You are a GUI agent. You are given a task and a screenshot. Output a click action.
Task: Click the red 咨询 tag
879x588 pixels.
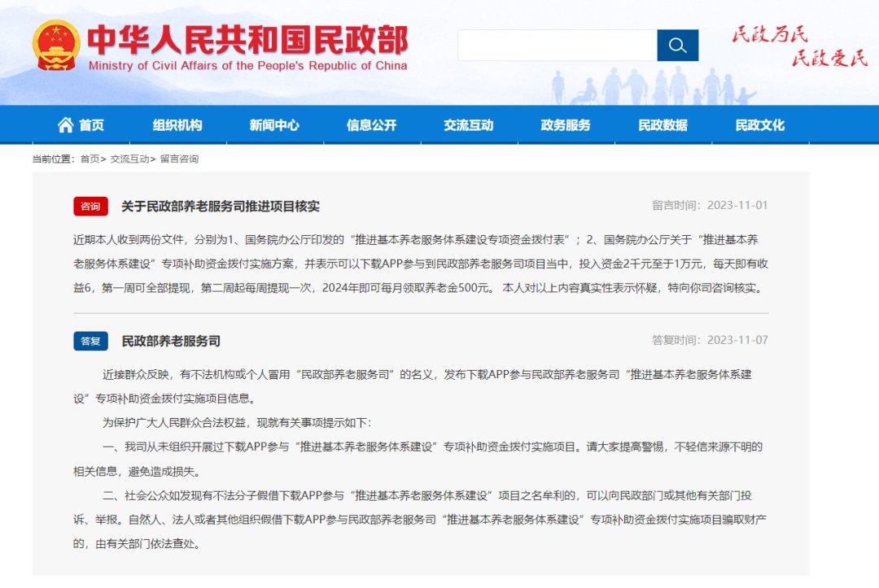[x=90, y=206]
